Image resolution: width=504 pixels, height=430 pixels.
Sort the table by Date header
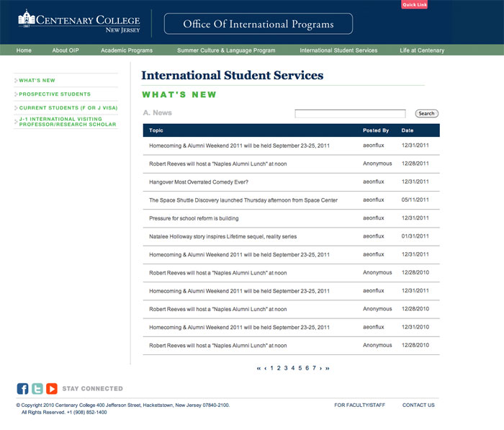point(408,131)
